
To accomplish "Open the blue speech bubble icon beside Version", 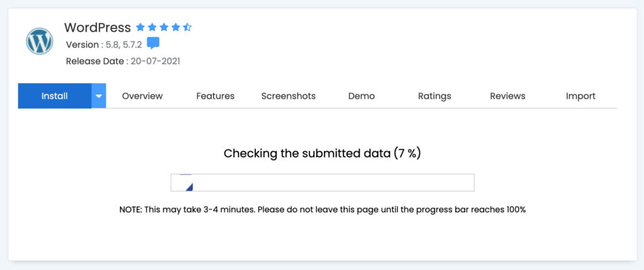I will tap(153, 43).
